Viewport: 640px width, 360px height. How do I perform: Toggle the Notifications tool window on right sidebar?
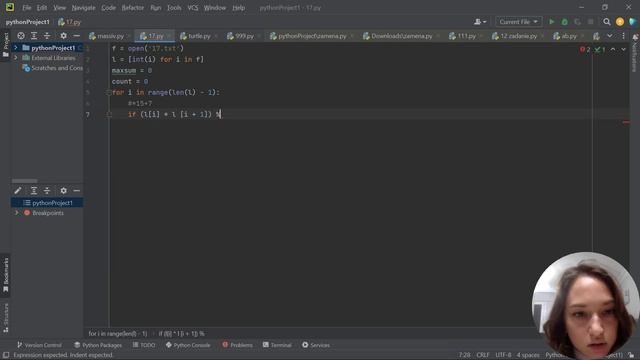[x=635, y=52]
